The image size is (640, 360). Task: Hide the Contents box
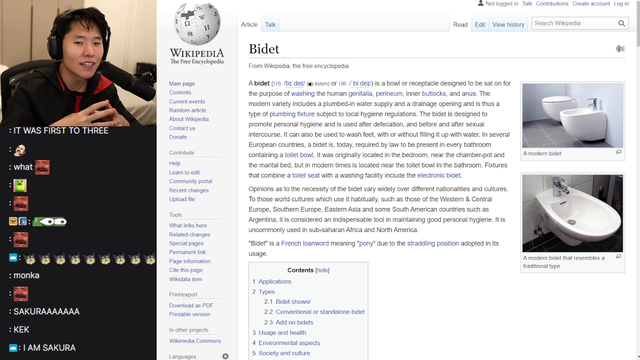(322, 270)
